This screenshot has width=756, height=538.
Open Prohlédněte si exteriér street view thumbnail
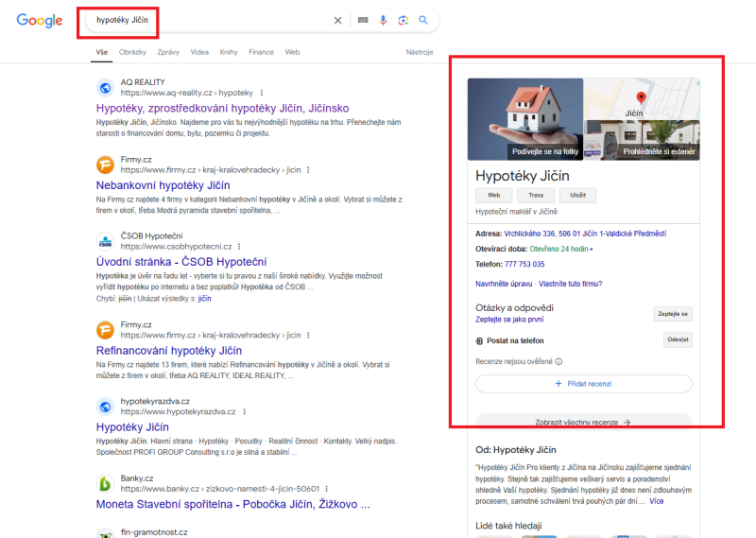642,141
